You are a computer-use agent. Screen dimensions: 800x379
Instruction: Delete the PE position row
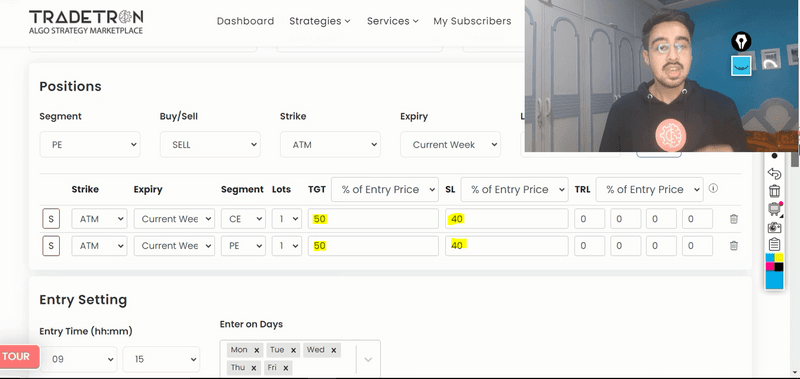click(734, 245)
